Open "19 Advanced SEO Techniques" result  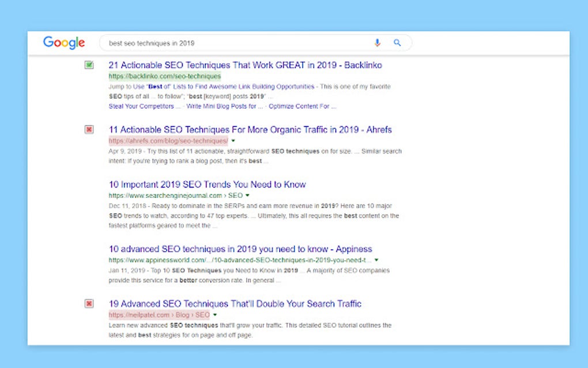235,303
